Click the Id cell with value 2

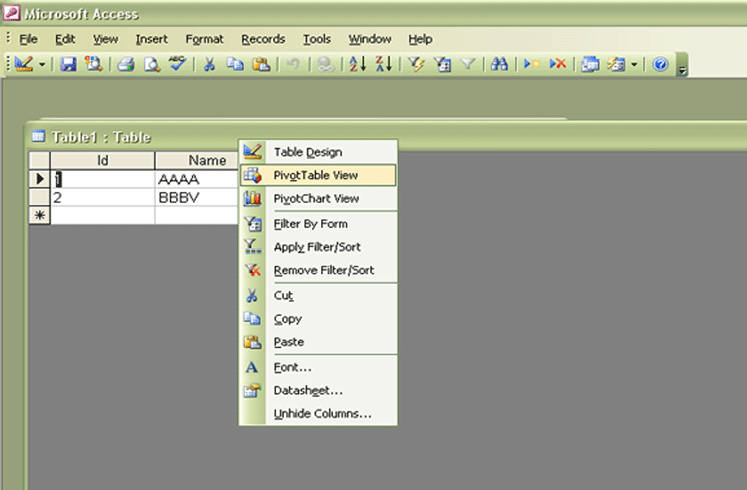point(102,197)
